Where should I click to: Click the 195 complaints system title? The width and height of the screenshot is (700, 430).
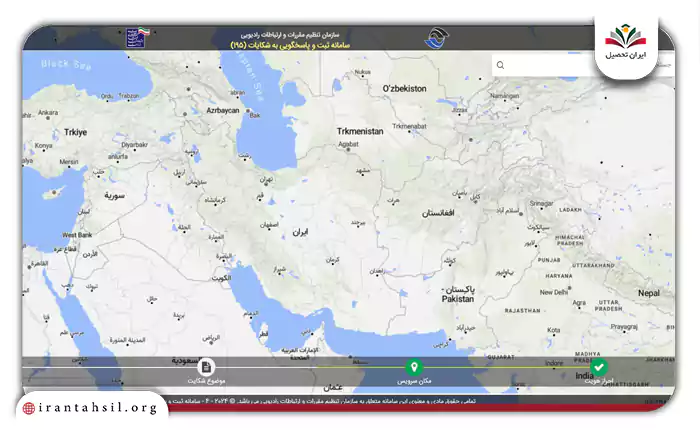(290, 45)
